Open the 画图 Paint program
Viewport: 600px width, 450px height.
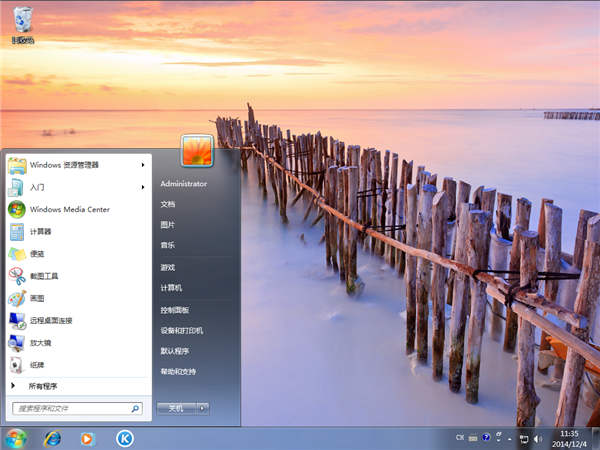click(x=77, y=298)
